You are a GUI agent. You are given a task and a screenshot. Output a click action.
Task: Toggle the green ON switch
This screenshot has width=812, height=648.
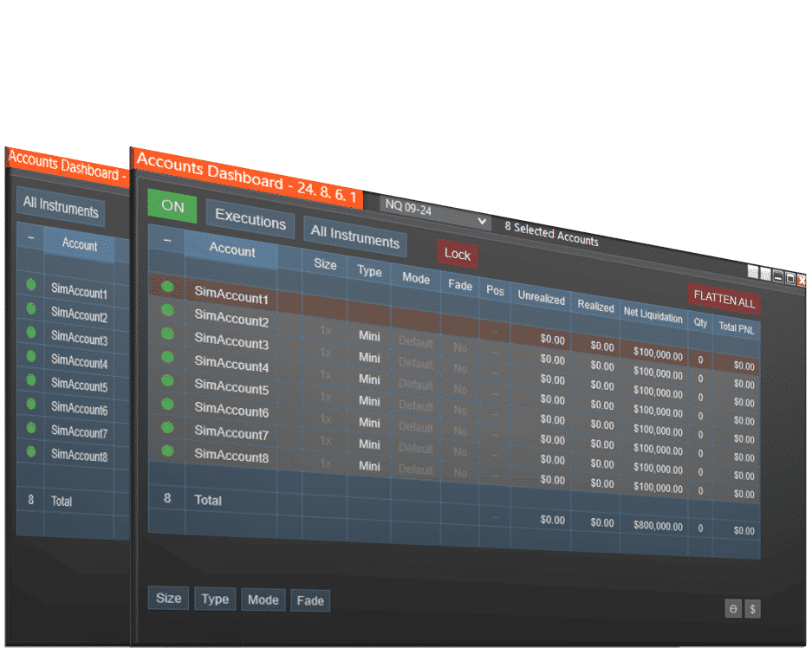[172, 207]
